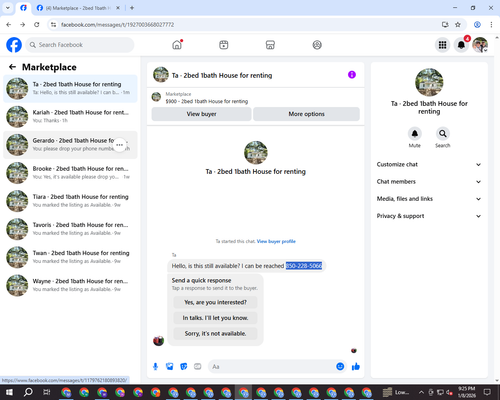
Task: Click the taskbar clock showing 9:25 PM
Action: pos(466,392)
